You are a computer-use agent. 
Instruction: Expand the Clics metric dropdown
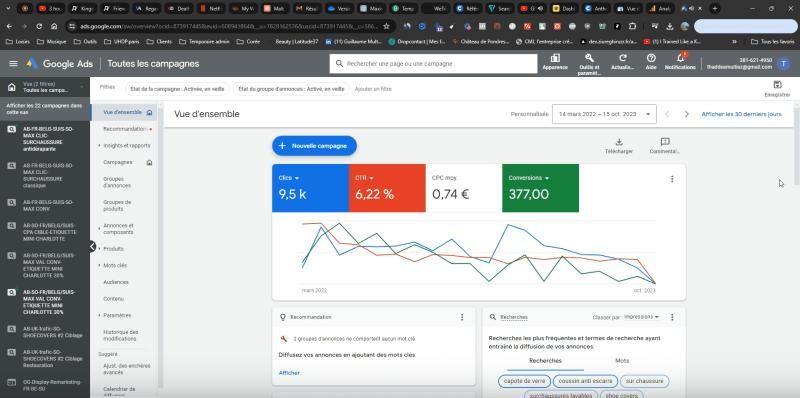click(x=289, y=178)
